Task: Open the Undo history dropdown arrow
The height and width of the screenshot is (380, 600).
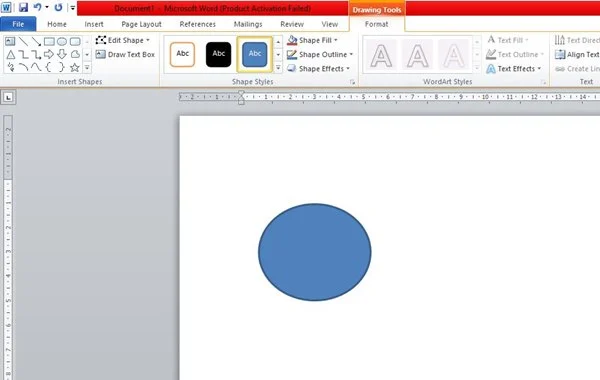Action: (47, 7)
